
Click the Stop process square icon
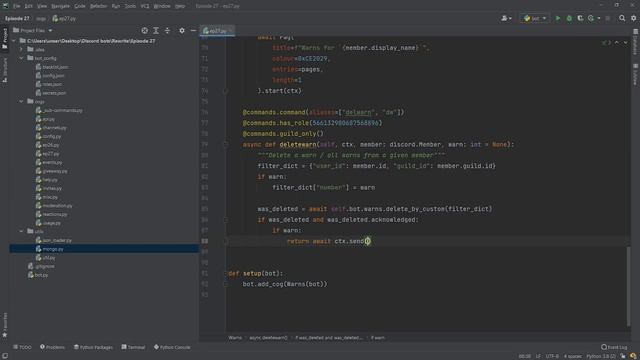point(608,18)
